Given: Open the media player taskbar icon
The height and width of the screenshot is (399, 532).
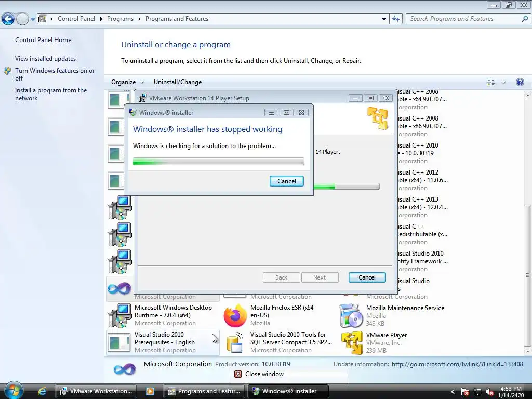Looking at the screenshot, I should tap(150, 391).
